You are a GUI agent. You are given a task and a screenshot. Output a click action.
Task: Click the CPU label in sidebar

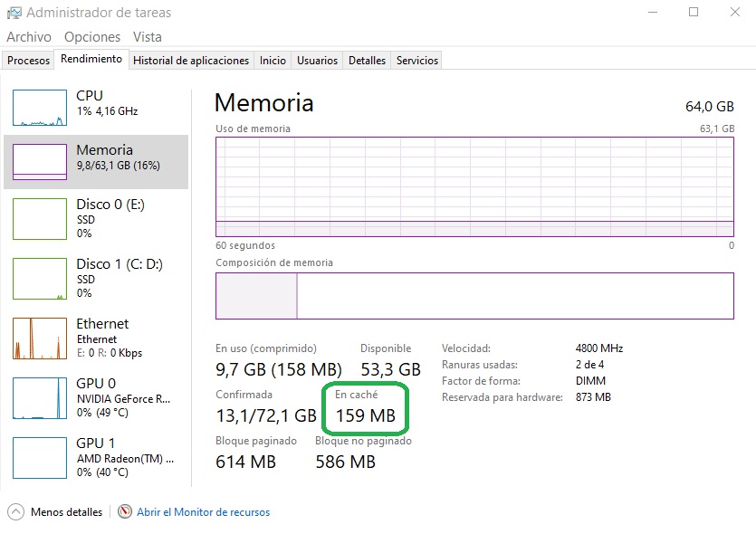click(90, 95)
